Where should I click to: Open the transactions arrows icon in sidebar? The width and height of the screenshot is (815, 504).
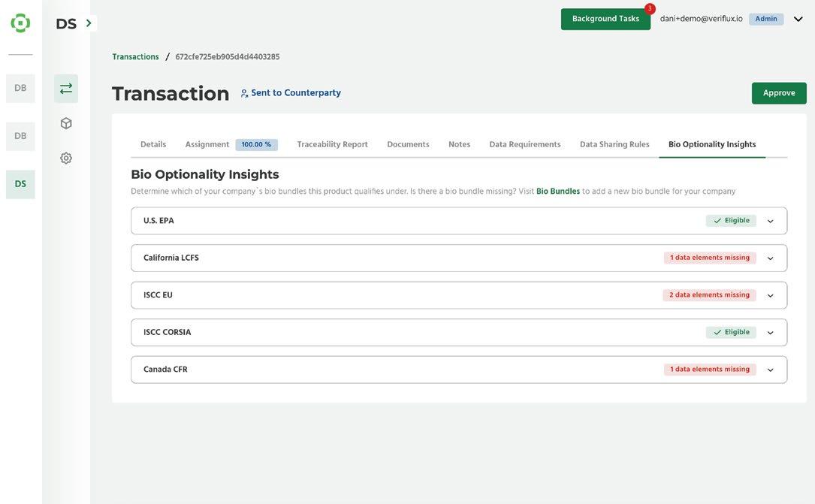pos(66,89)
